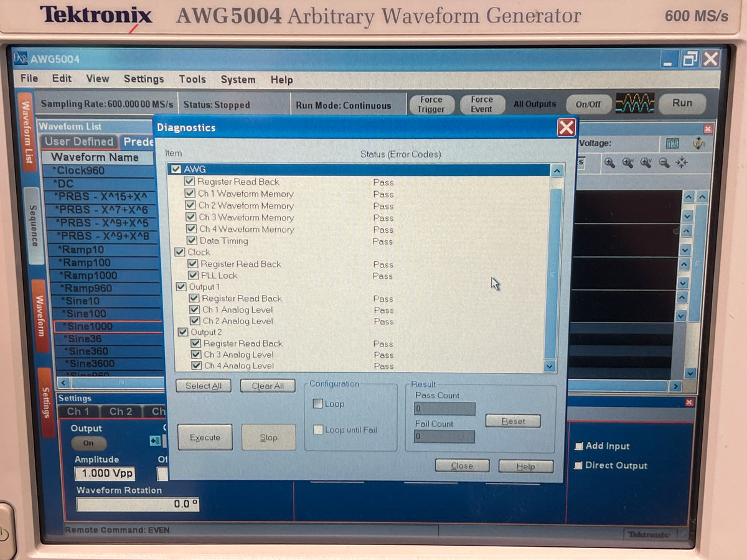This screenshot has height=560, width=747.
Task: Toggle the Data Timing checkbox
Action: pyautogui.click(x=192, y=241)
